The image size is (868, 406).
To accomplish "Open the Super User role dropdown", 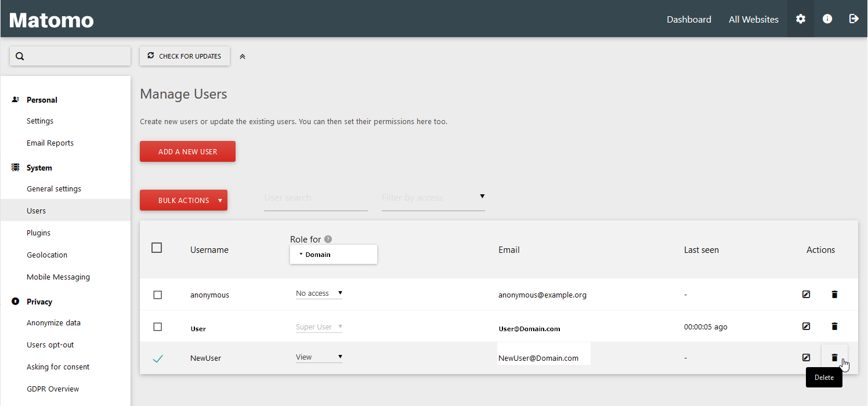I will 319,327.
